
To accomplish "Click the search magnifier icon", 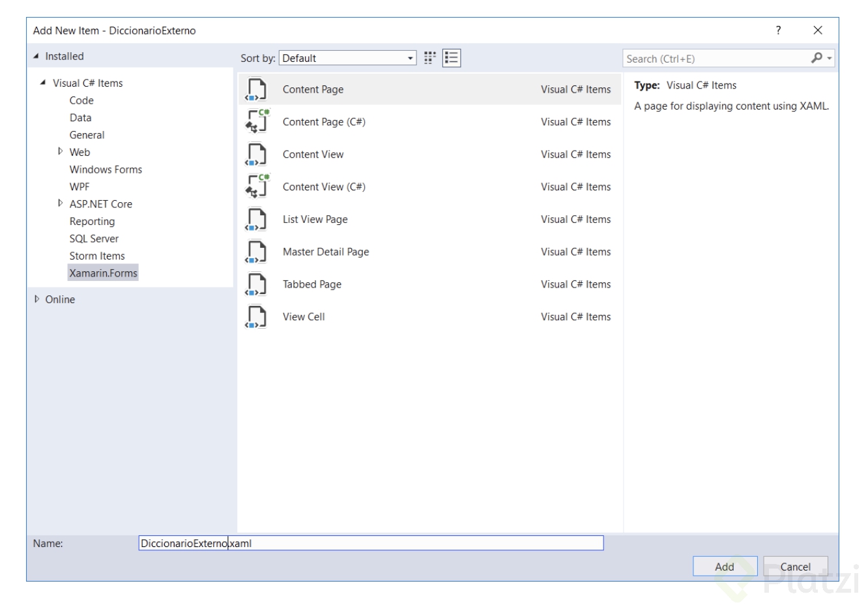I will click(x=817, y=58).
